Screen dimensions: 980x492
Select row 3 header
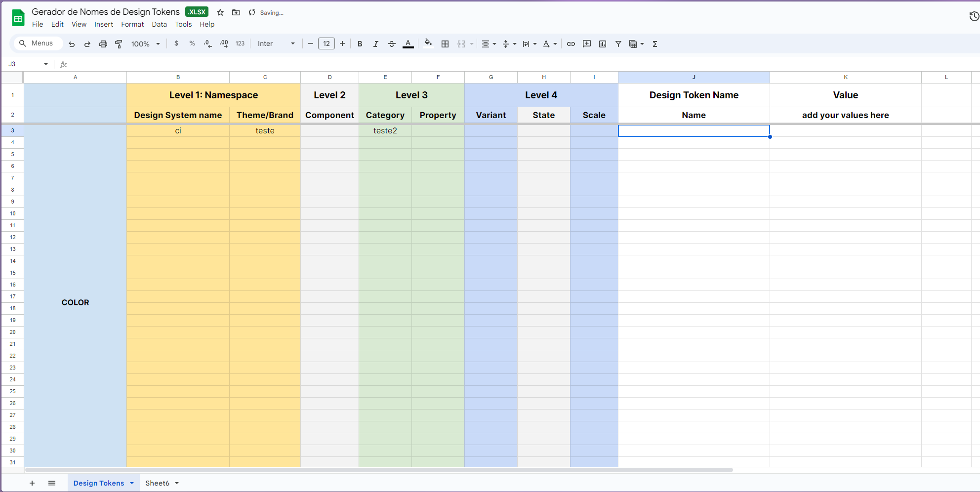point(12,130)
